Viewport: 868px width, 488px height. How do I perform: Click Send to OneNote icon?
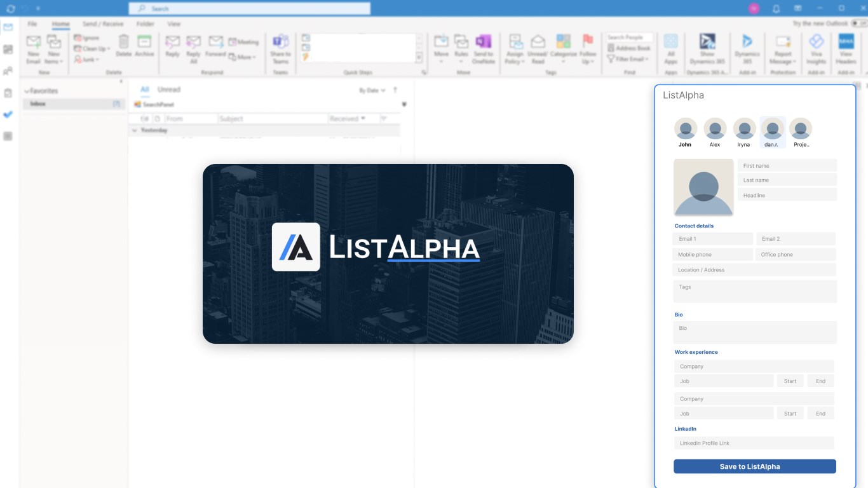pyautogui.click(x=483, y=43)
